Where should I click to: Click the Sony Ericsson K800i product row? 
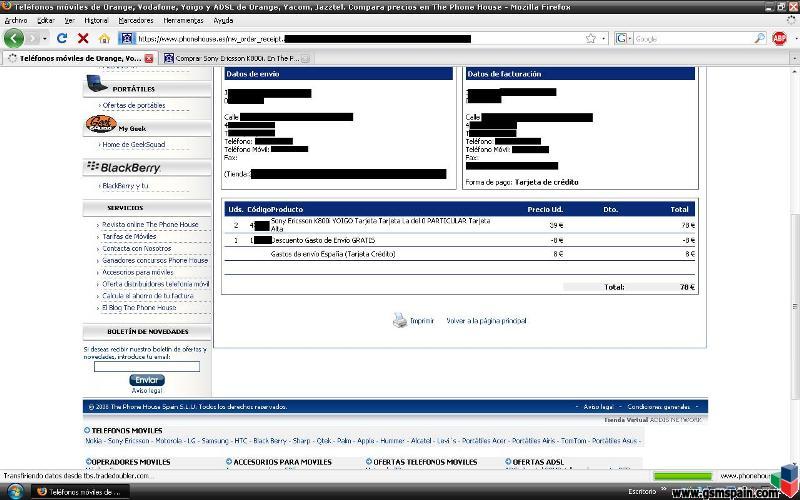point(461,225)
